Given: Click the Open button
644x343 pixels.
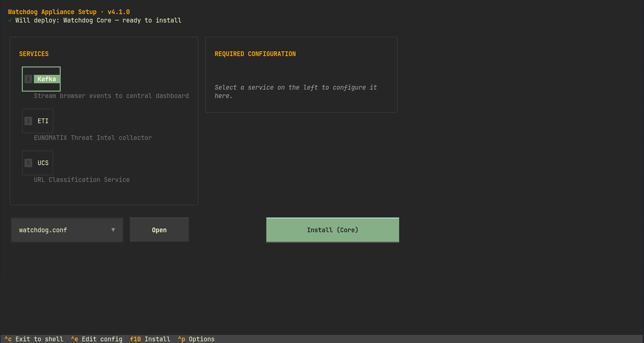Looking at the screenshot, I should [159, 230].
